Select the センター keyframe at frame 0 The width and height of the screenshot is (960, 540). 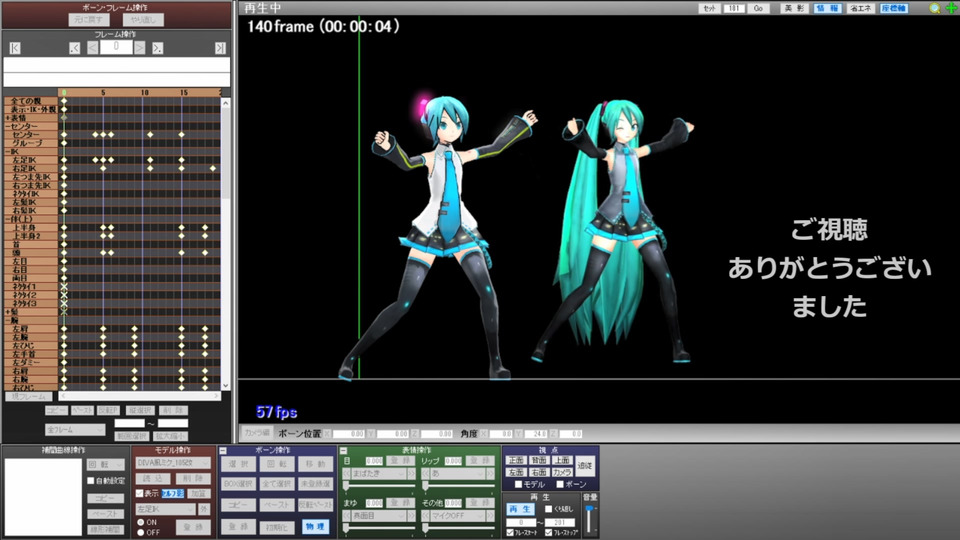pyautogui.click(x=64, y=135)
